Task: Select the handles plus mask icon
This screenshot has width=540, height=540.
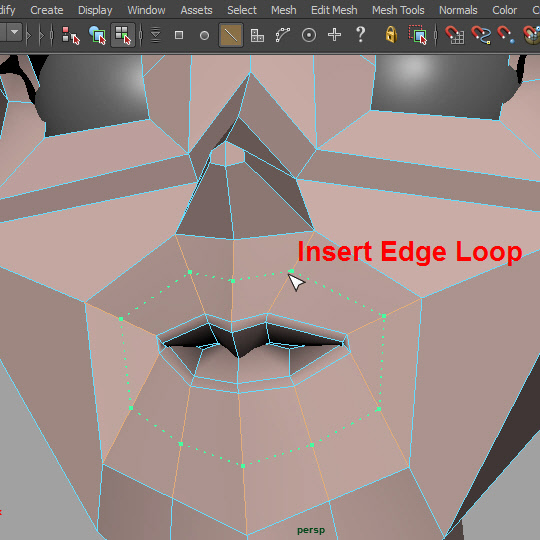Action: 334,35
